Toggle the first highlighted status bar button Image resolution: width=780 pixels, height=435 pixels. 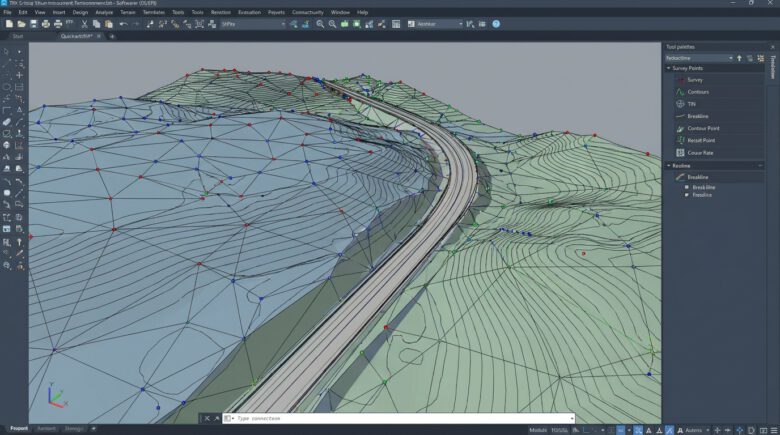pyautogui.click(x=620, y=430)
